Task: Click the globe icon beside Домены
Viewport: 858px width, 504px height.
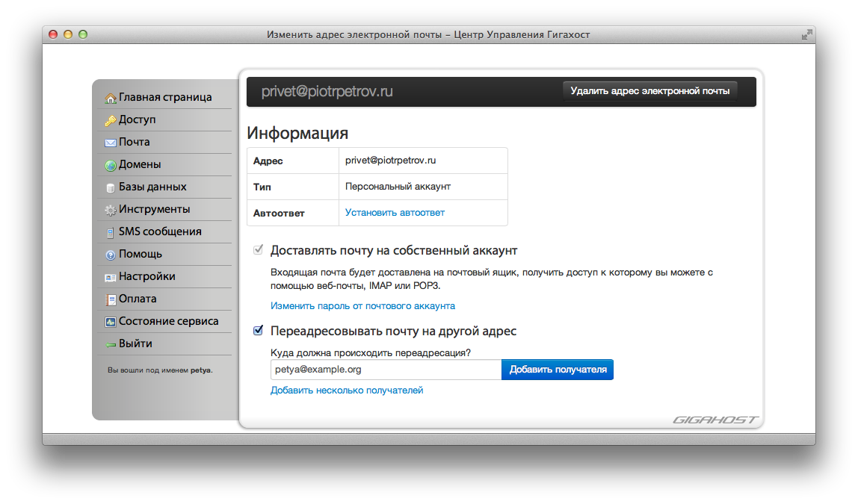Action: click(x=111, y=165)
